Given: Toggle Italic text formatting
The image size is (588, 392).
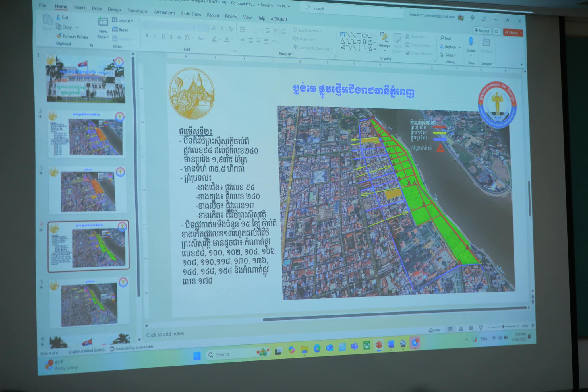Looking at the screenshot, I should click(155, 36).
